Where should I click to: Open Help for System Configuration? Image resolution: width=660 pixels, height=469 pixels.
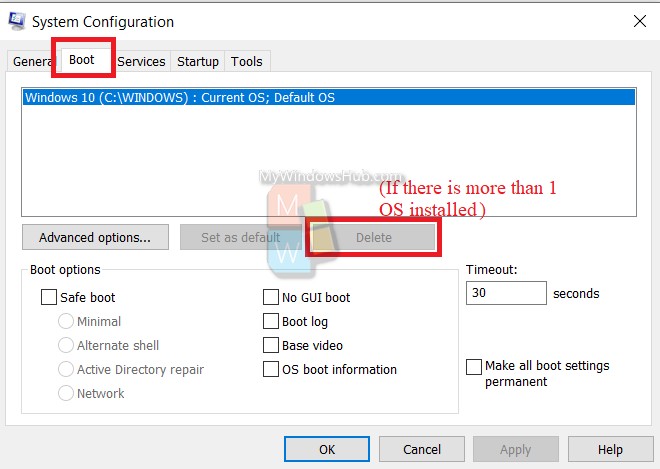tap(610, 449)
